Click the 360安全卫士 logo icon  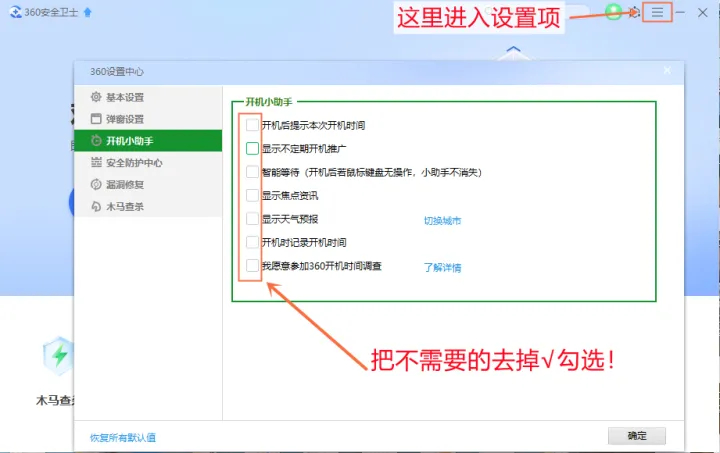16,12
